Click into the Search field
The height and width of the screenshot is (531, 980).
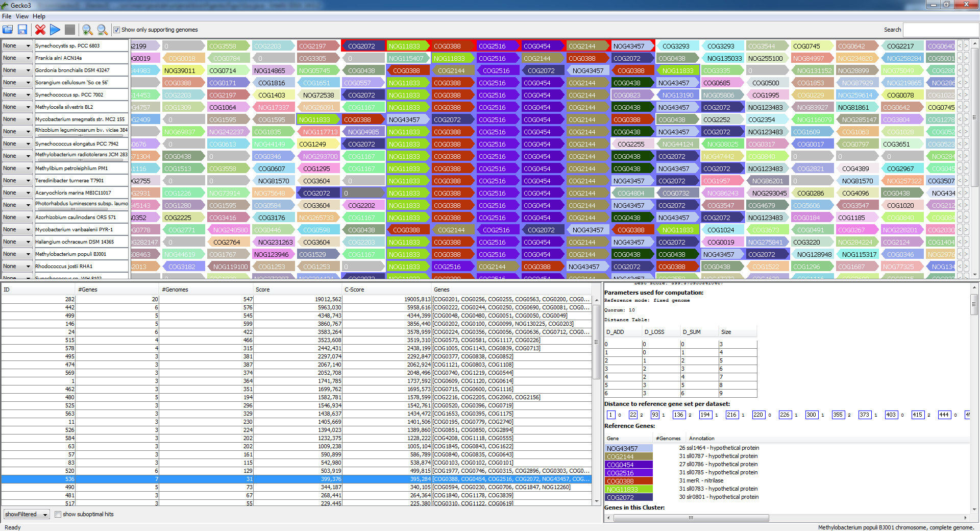pos(941,30)
